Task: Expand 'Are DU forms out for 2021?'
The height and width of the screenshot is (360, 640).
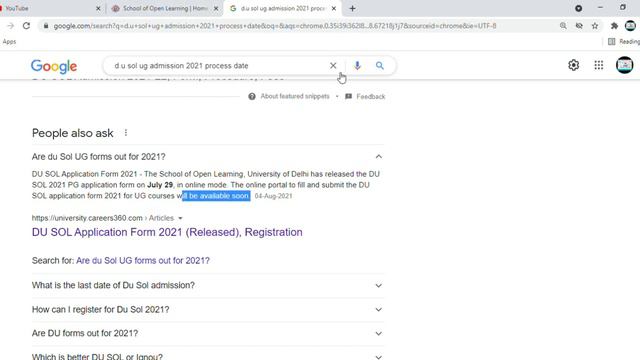Action: point(207,333)
